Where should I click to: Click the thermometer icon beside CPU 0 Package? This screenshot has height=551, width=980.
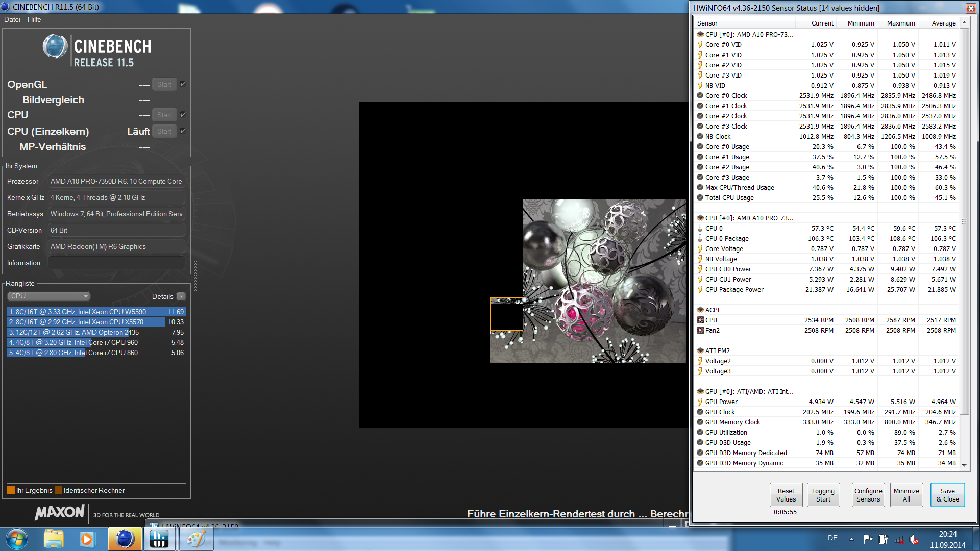[x=700, y=239]
